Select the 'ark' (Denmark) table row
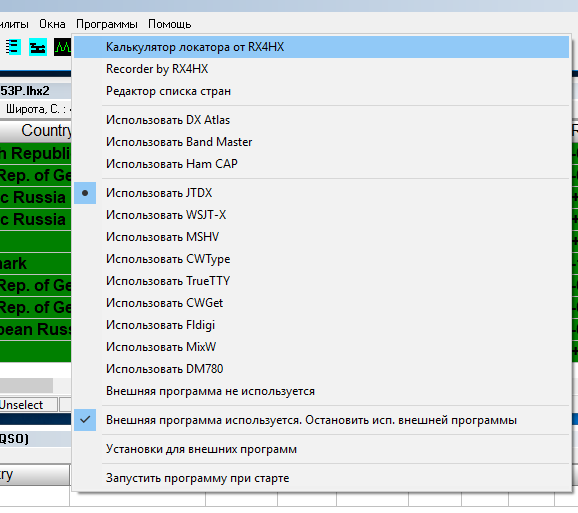The width and height of the screenshot is (578, 513). (x=36, y=264)
